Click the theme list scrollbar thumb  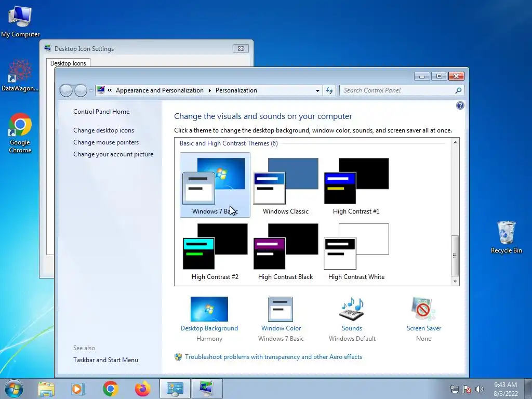click(x=455, y=256)
